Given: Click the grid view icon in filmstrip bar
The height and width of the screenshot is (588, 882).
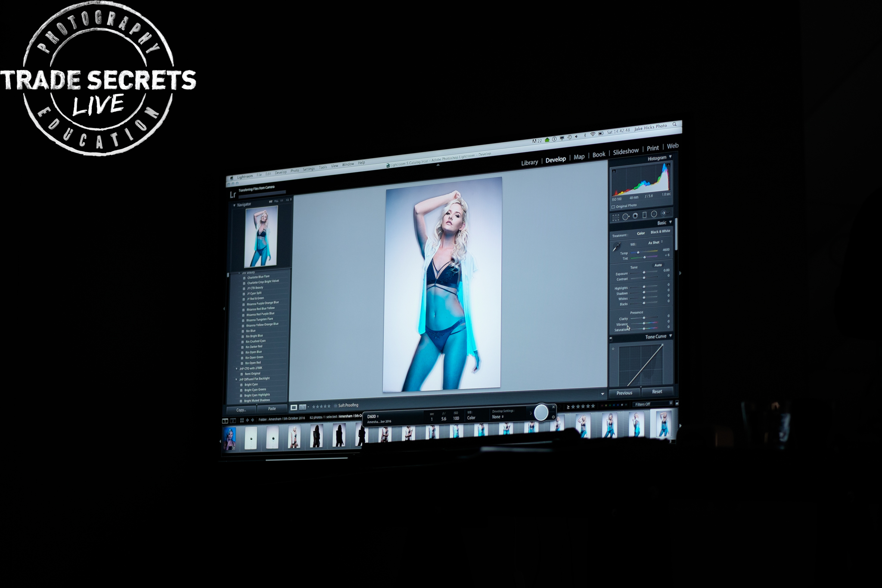Looking at the screenshot, I should [242, 420].
